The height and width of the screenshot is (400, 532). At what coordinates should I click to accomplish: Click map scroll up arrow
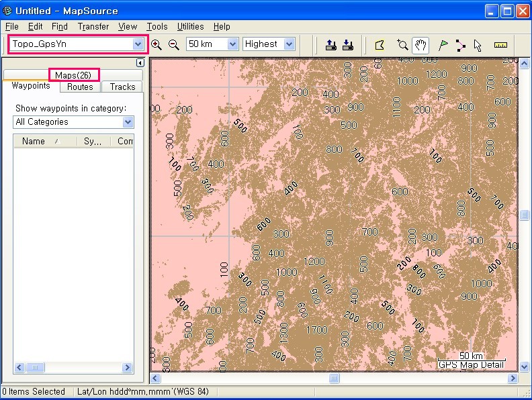(524, 63)
